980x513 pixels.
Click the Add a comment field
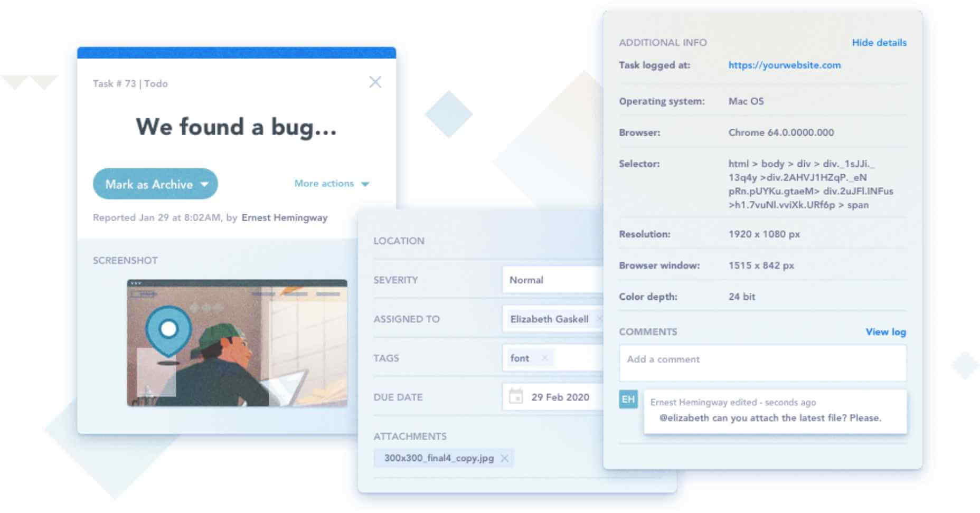click(762, 363)
